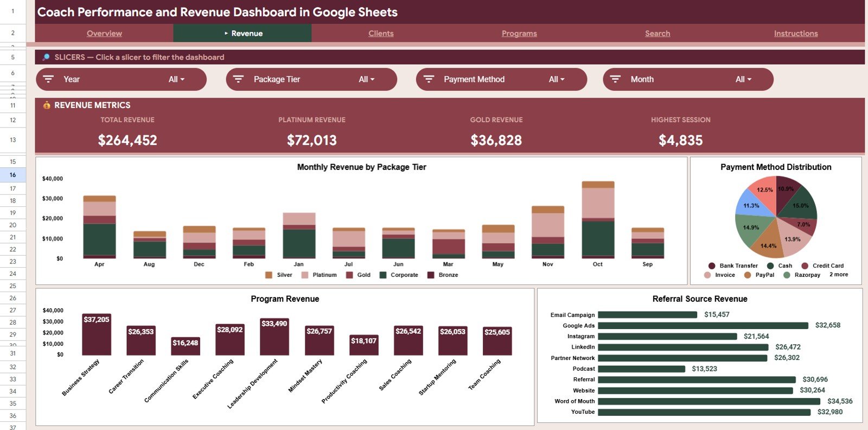Click the Word of Mouth referral bar
Screen dimensions: 868x430
pos(709,401)
